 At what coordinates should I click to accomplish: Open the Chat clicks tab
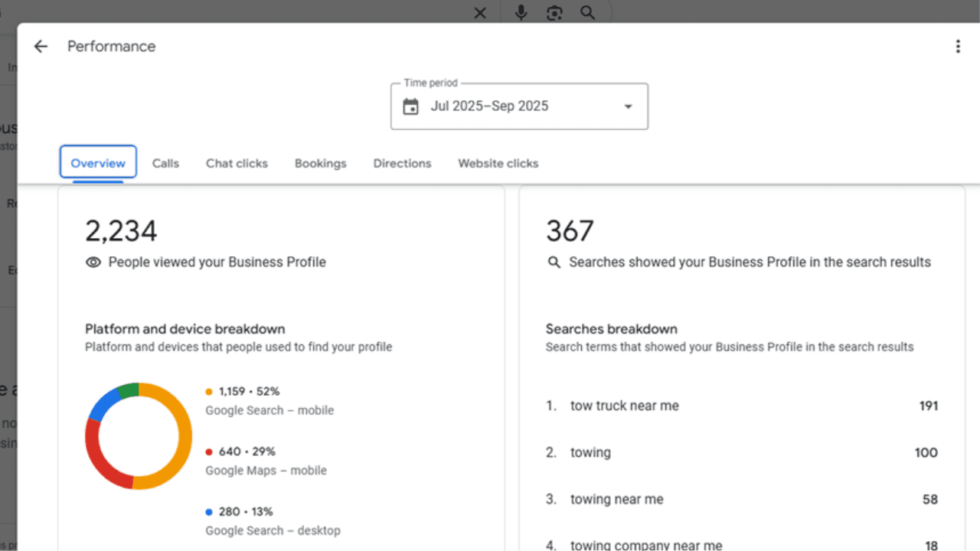(237, 163)
